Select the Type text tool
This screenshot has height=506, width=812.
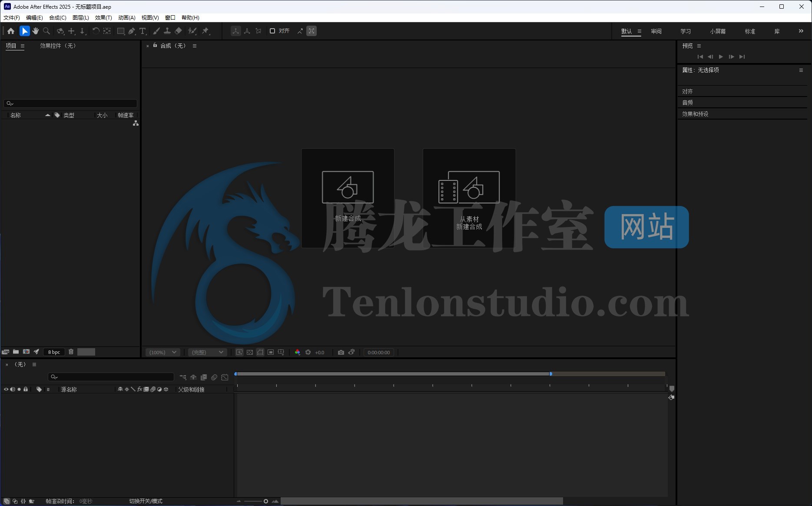(143, 31)
